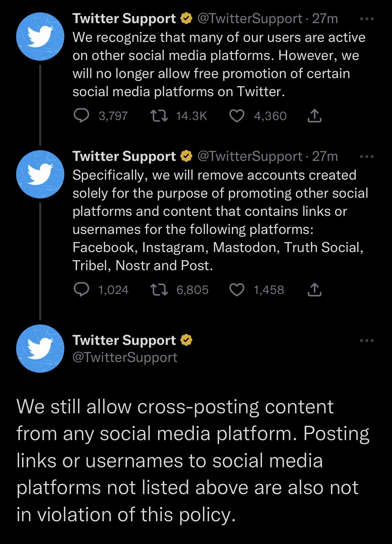Click the 27m timestamp on second tweet

(325, 157)
